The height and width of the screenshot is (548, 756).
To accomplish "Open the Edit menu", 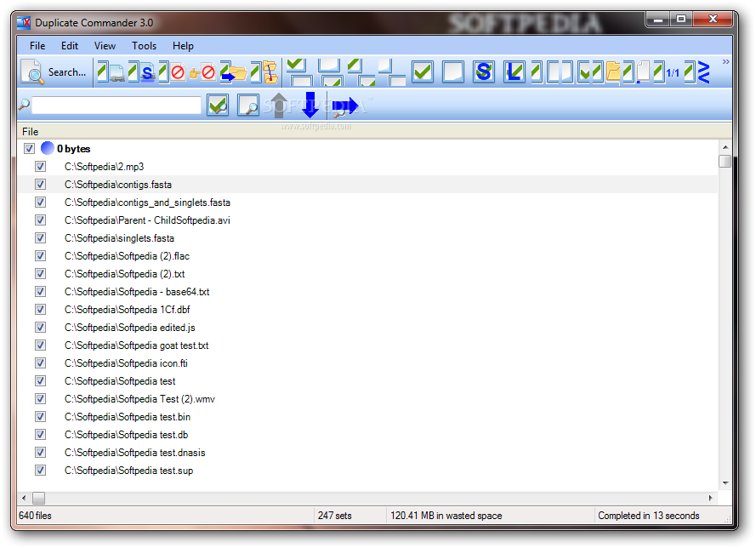I will coord(70,46).
